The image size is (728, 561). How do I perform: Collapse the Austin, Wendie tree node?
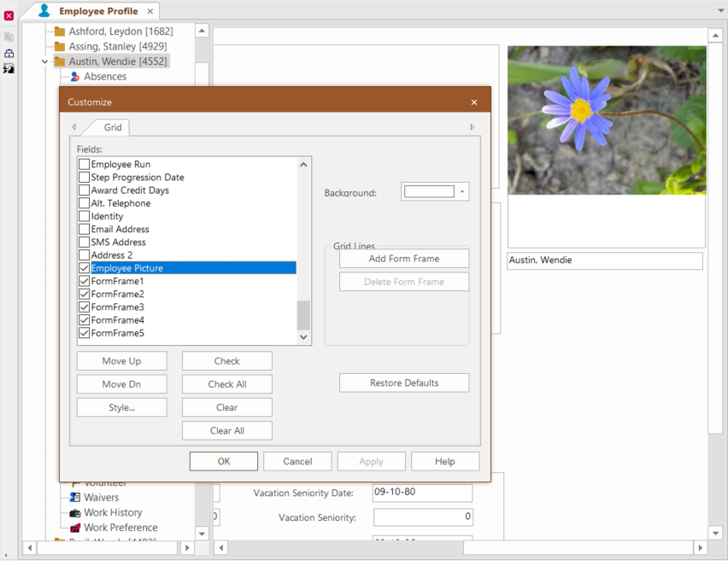(44, 61)
